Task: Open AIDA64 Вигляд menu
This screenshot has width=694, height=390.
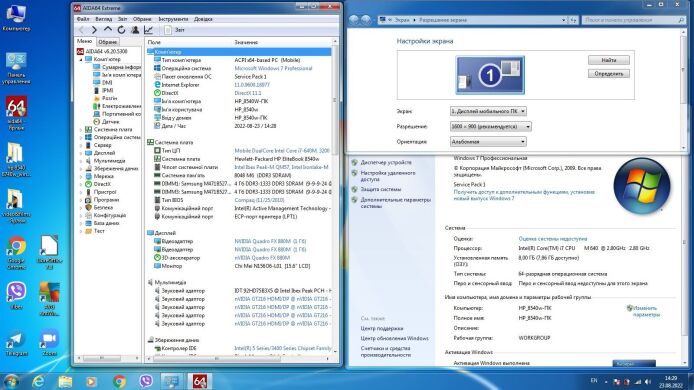Action: (104, 19)
